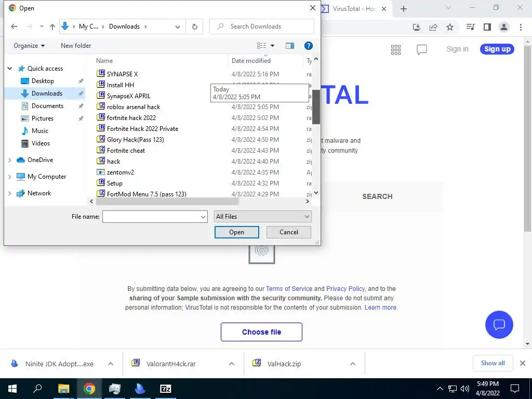Image resolution: width=532 pixels, height=399 pixels.
Task: Open the File name combo dropdown
Action: tap(203, 217)
